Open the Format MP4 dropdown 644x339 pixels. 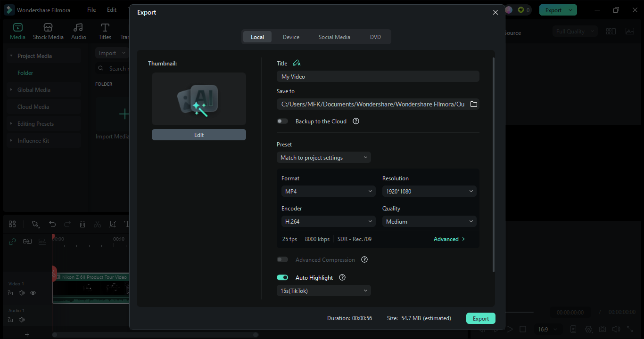coord(329,191)
